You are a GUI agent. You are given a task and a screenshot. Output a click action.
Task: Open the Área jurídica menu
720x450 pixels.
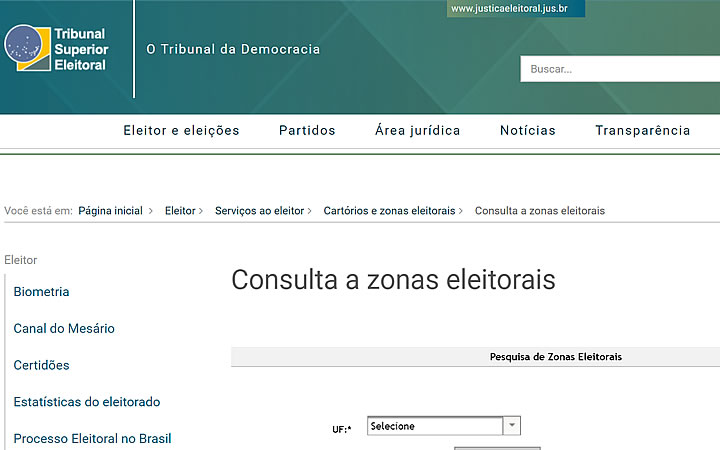click(x=417, y=130)
